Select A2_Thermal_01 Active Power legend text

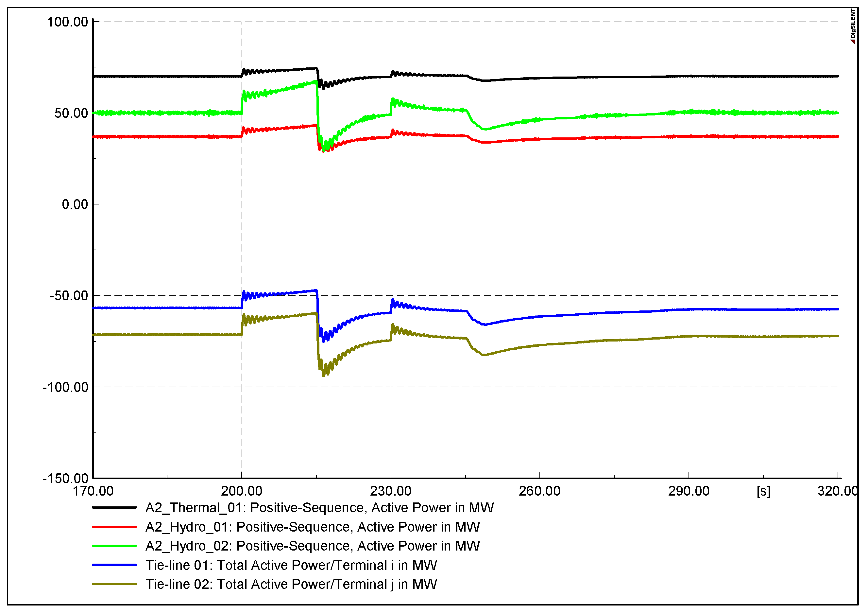319,507
